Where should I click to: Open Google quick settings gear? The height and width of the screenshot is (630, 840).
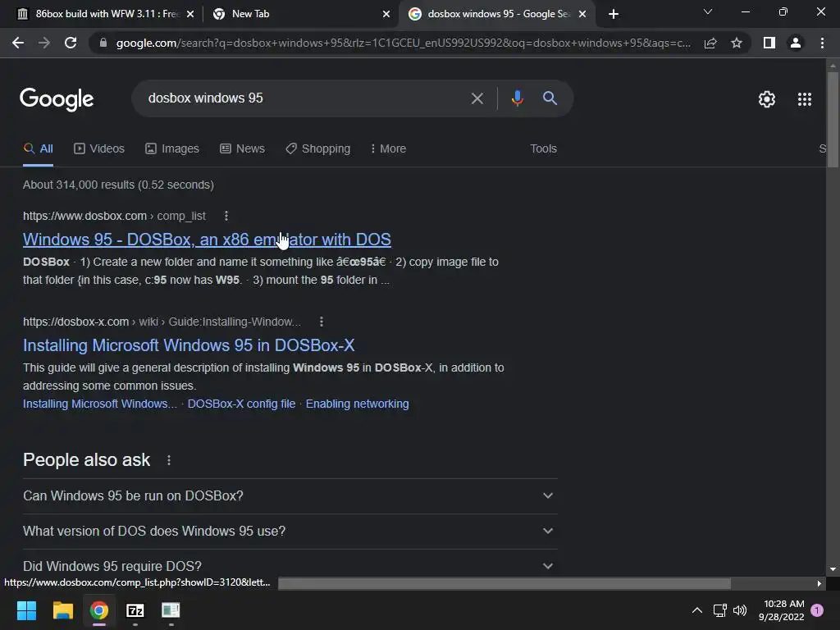click(x=767, y=99)
